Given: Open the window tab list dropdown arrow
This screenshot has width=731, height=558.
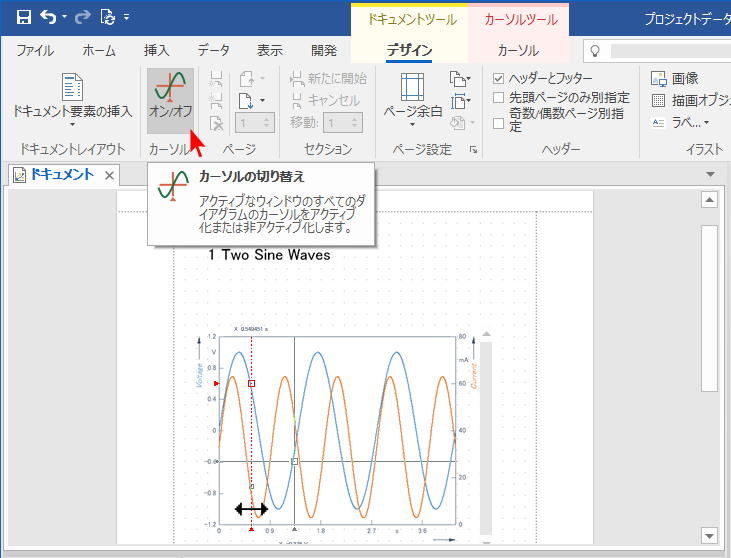Looking at the screenshot, I should [x=710, y=174].
